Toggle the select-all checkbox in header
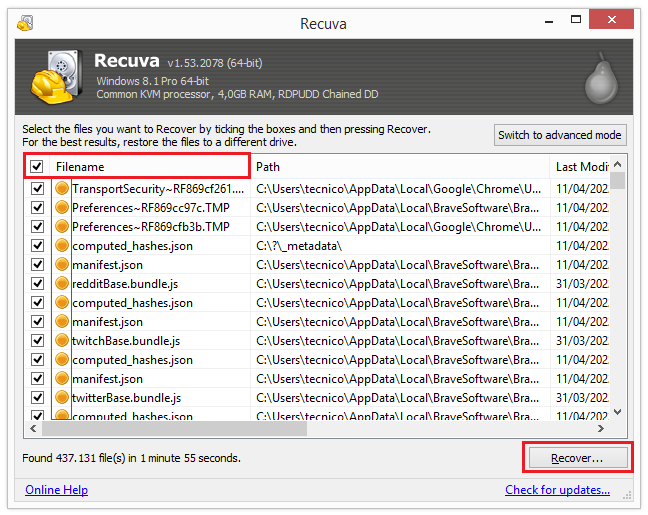The image size is (648, 515). pos(37,167)
